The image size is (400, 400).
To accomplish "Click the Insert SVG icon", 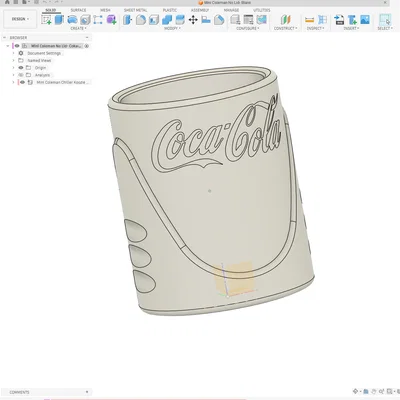I will pos(339,20).
